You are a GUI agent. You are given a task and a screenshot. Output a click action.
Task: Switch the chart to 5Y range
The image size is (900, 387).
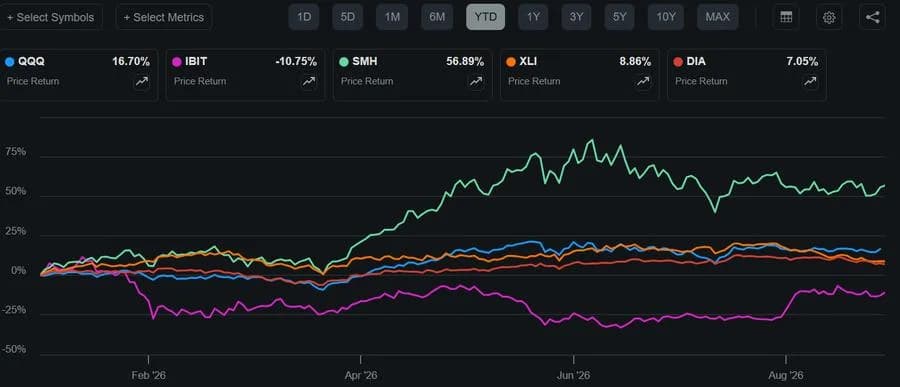[x=619, y=17]
